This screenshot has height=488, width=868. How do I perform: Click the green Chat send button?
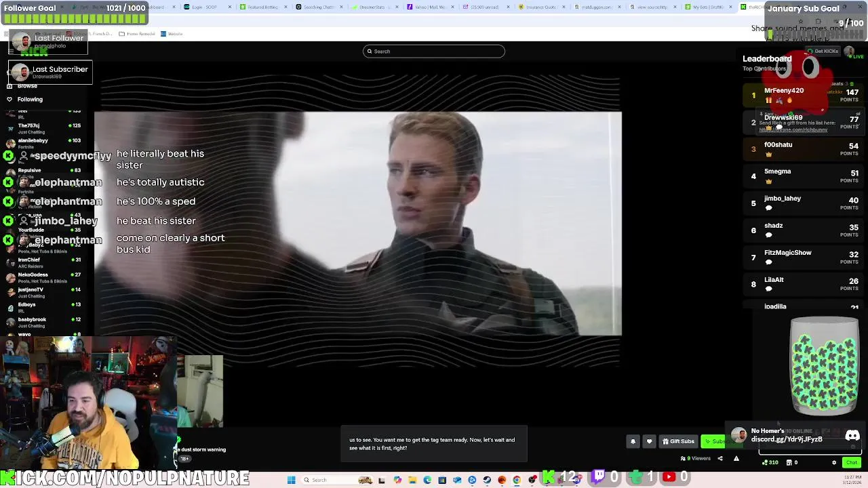coord(852,462)
